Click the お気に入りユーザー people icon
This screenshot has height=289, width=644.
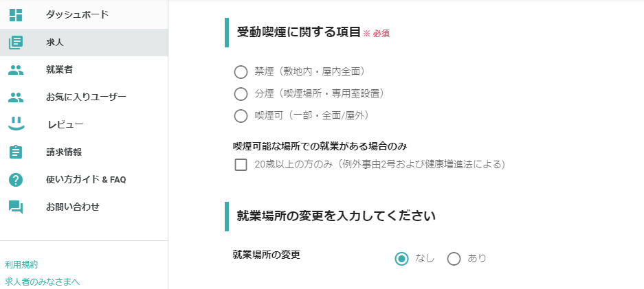[16, 97]
